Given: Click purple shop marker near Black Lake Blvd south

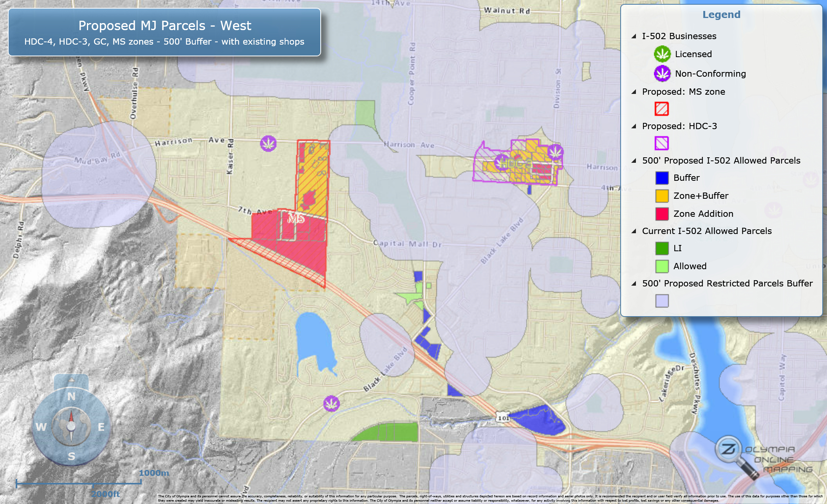Looking at the screenshot, I should pos(331,403).
